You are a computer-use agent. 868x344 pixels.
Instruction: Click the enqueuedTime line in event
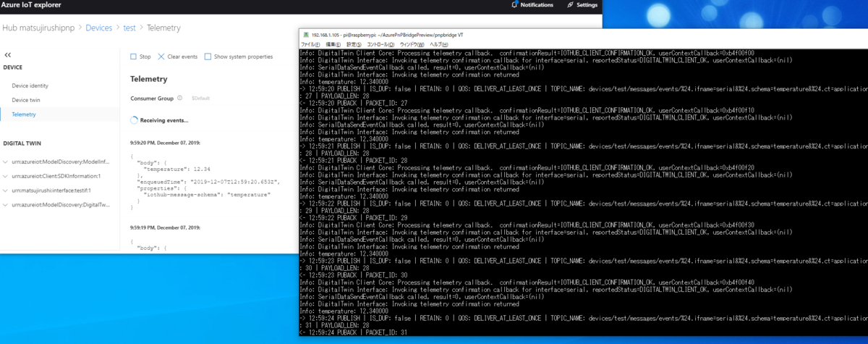208,182
